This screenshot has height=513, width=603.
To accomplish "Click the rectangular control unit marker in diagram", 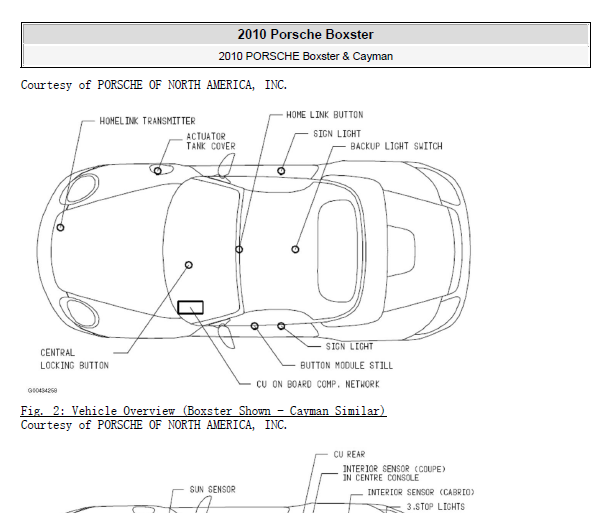I will (x=190, y=307).
